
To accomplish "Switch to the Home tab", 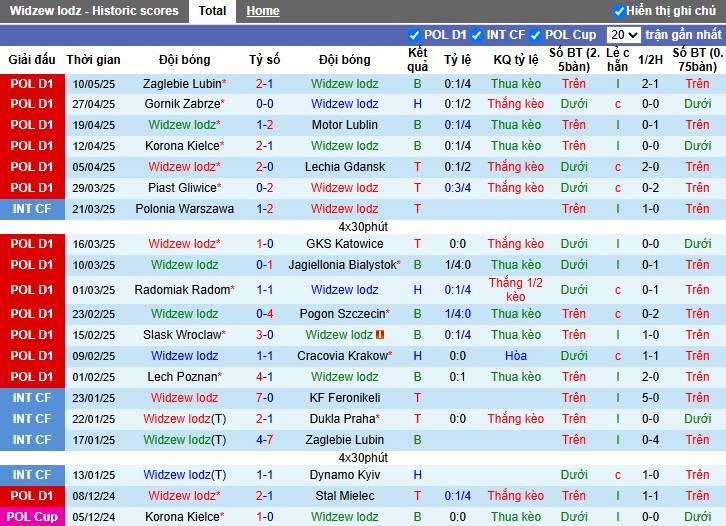I will point(263,11).
